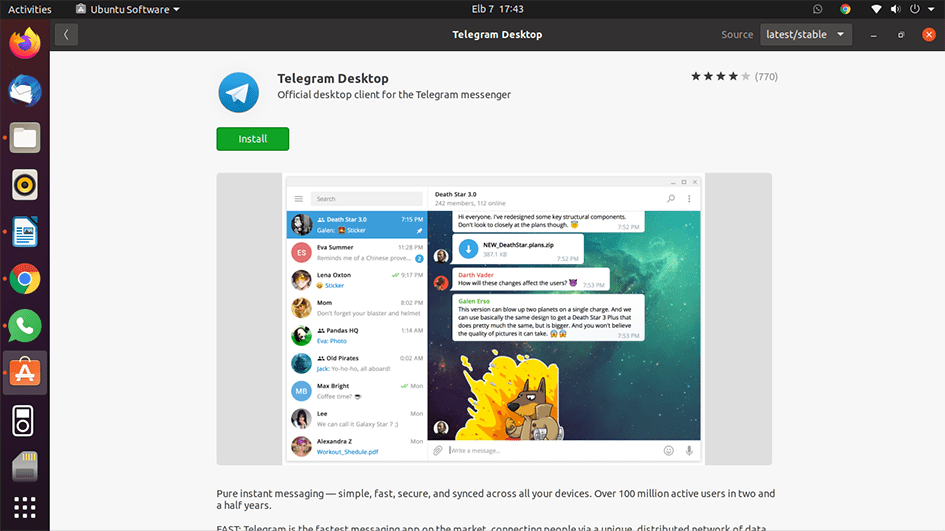Click the Source label in header
The width and height of the screenshot is (945, 531).
[x=737, y=34]
